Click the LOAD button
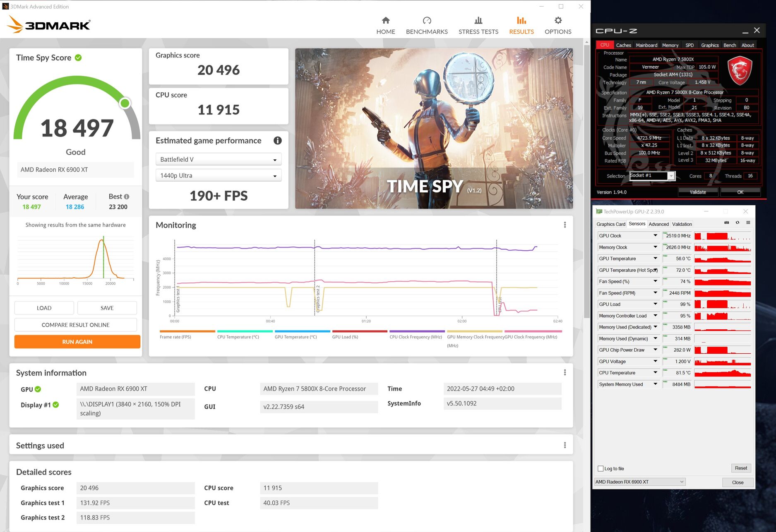Viewport: 776px width, 532px height. pyautogui.click(x=44, y=308)
